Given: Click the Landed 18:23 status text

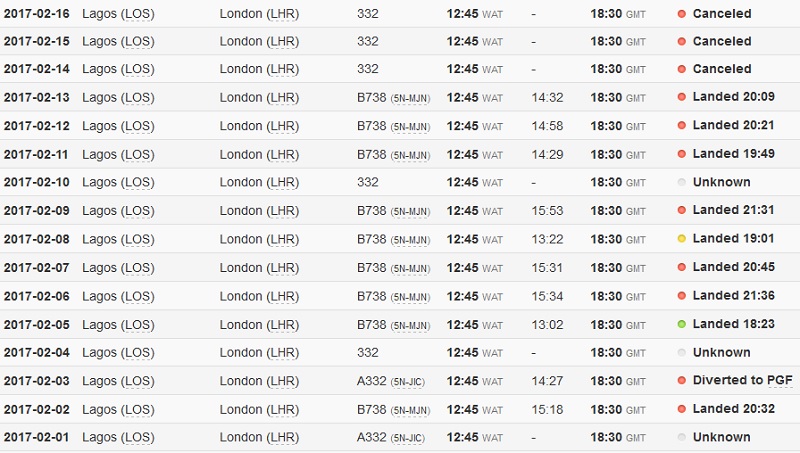Looking at the screenshot, I should 733,324.
